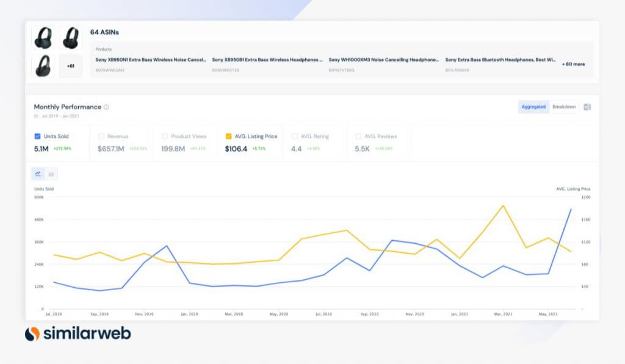Uncheck the AVG. Listing Price checkbox
625x364 pixels.
228,136
